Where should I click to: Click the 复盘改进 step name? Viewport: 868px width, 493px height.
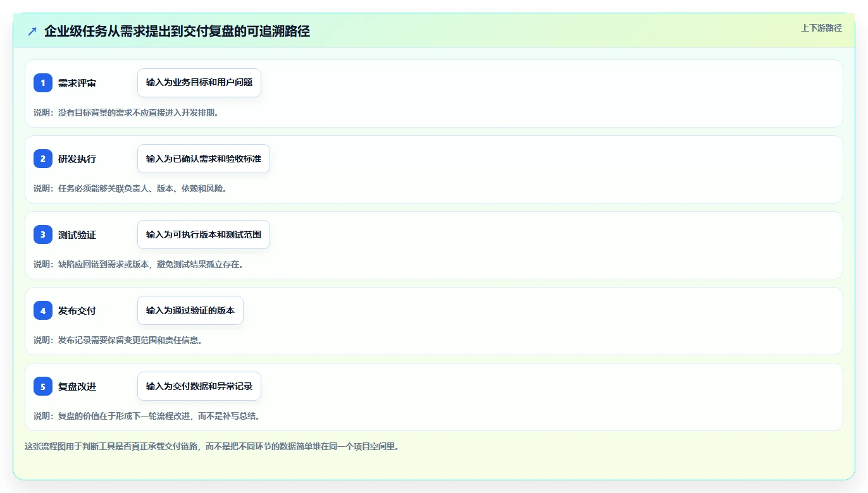[77, 387]
